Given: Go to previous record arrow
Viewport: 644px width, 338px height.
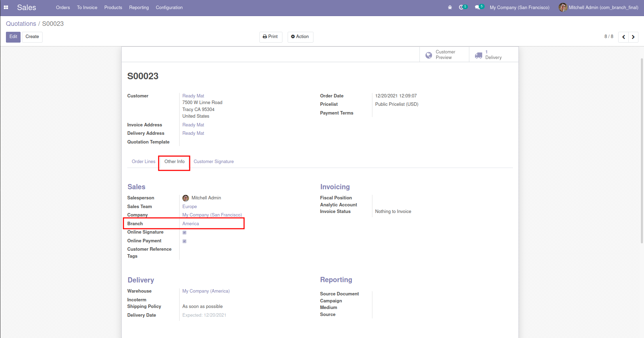Looking at the screenshot, I should coord(623,37).
